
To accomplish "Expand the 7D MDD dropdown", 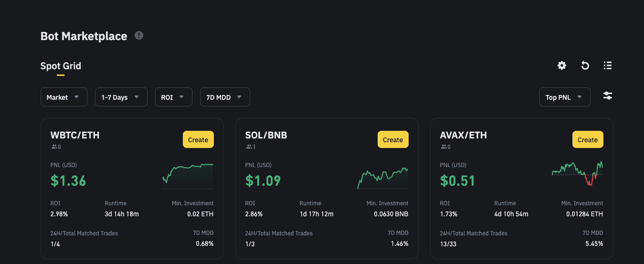I will pyautogui.click(x=225, y=97).
